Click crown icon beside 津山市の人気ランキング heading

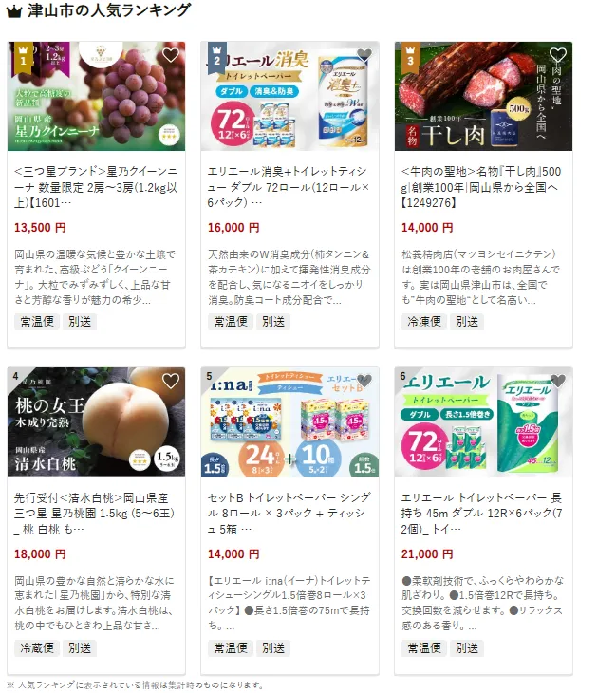point(14,11)
